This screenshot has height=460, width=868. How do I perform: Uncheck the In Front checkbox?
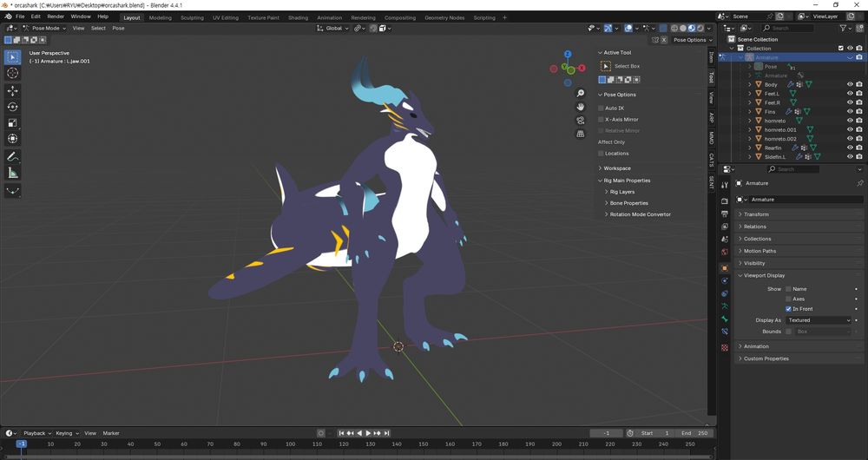click(x=788, y=309)
